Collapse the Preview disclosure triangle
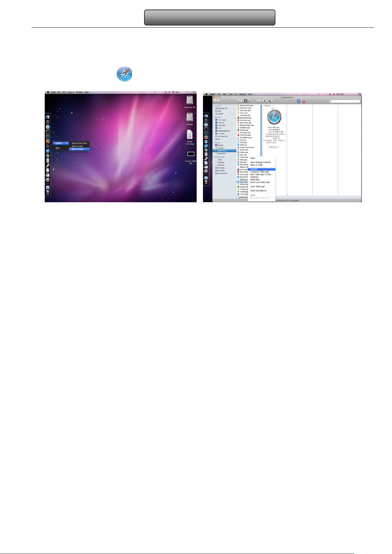Image resolution: width=392 pixels, height=554 pixels. pos(264,106)
